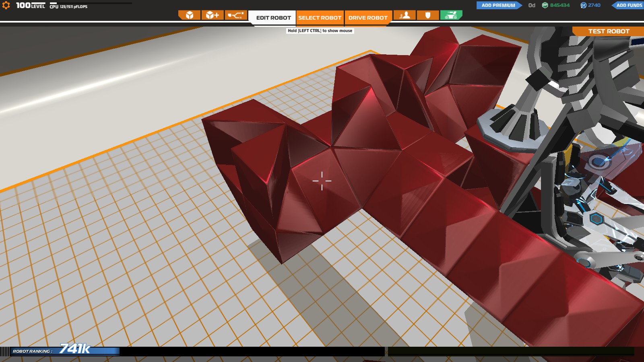
Task: Open the orange settings gear
Action: (6, 5)
